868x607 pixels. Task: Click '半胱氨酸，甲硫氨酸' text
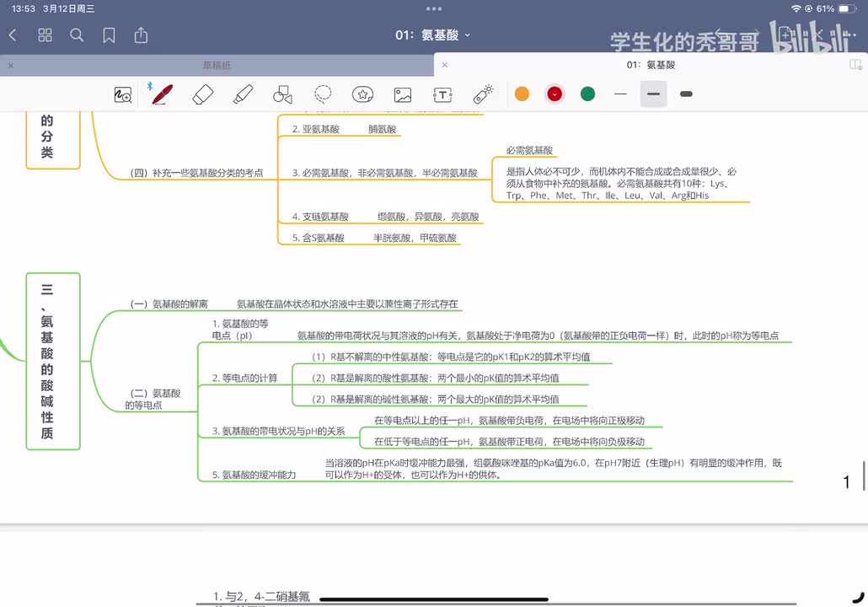[415, 238]
